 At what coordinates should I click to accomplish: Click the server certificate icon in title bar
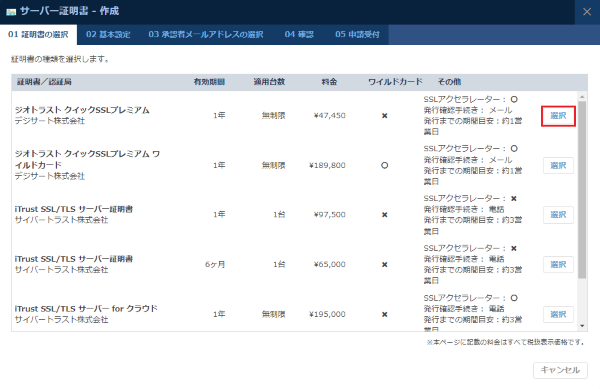coord(11,11)
